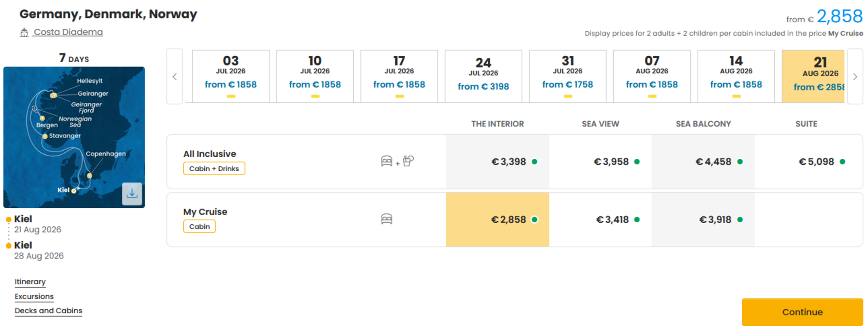Open the Costa Diadema ship link
This screenshot has width=868, height=330.
tap(68, 32)
